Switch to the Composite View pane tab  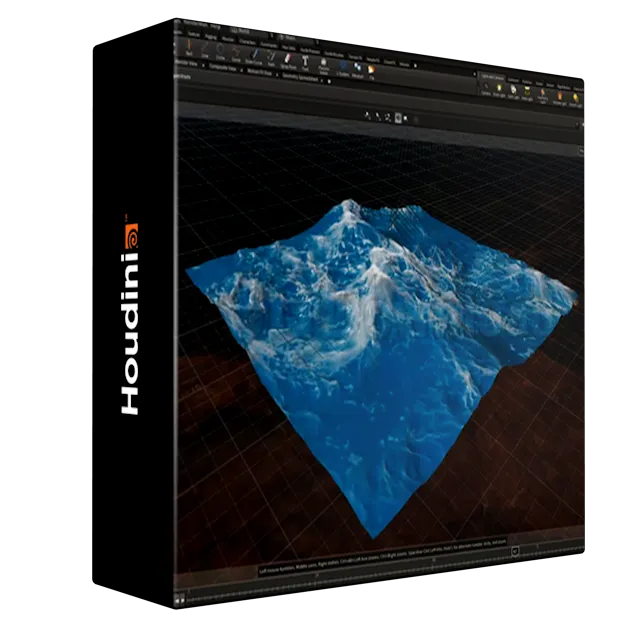223,68
